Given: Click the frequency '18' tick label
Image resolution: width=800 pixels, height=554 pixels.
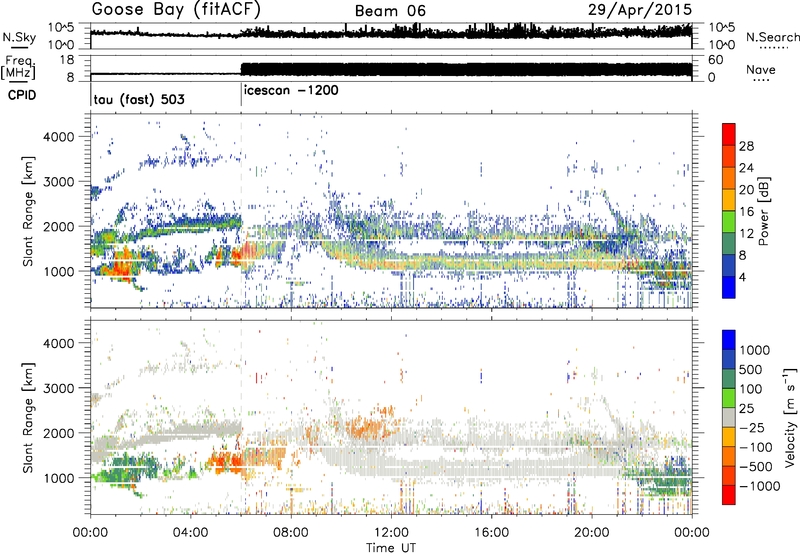Looking at the screenshot, I should 66,60.
